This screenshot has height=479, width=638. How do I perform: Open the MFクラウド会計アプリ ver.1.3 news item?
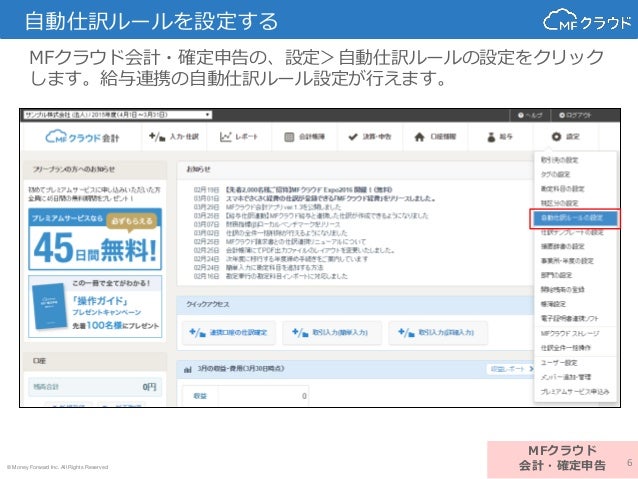tap(283, 207)
